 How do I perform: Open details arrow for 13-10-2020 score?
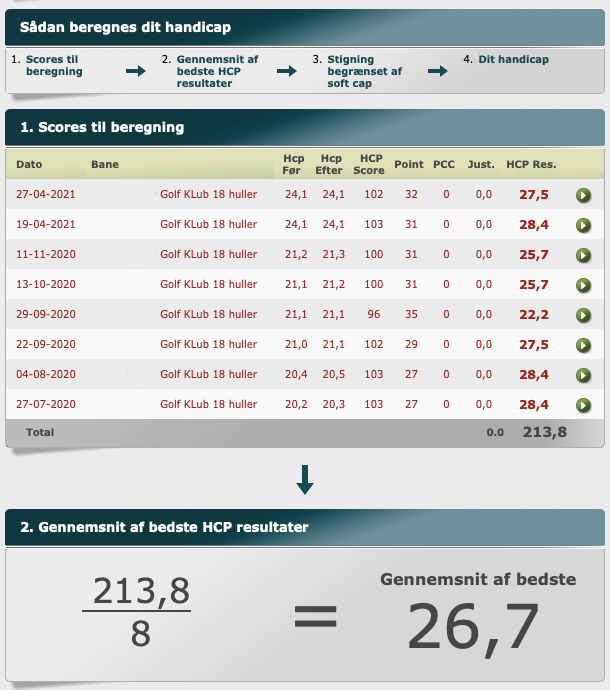coord(583,285)
